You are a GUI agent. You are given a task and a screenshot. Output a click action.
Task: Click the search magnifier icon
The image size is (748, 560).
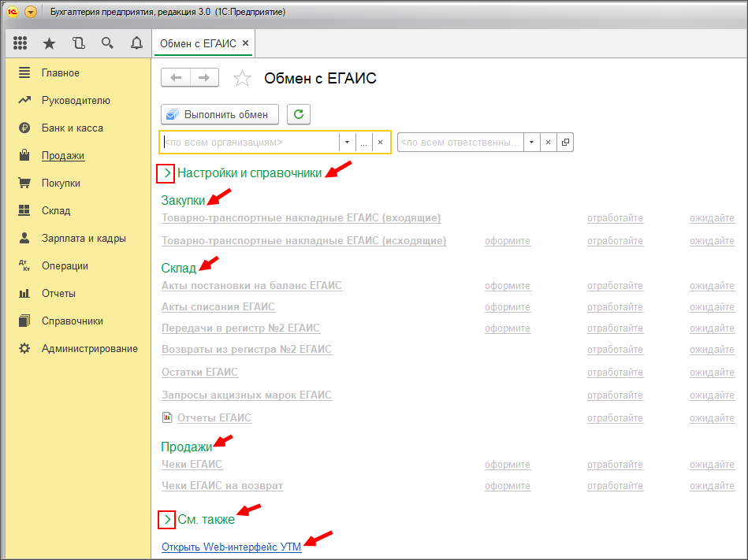pyautogui.click(x=107, y=43)
